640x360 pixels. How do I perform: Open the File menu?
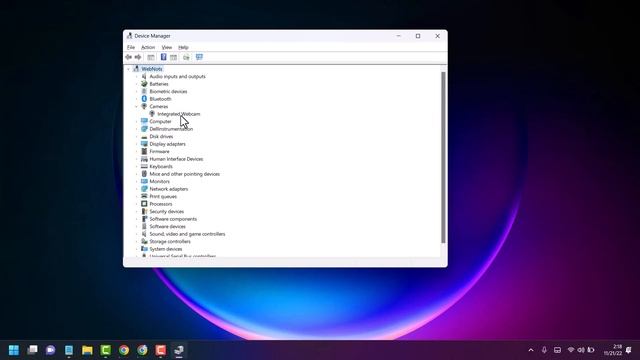point(131,47)
